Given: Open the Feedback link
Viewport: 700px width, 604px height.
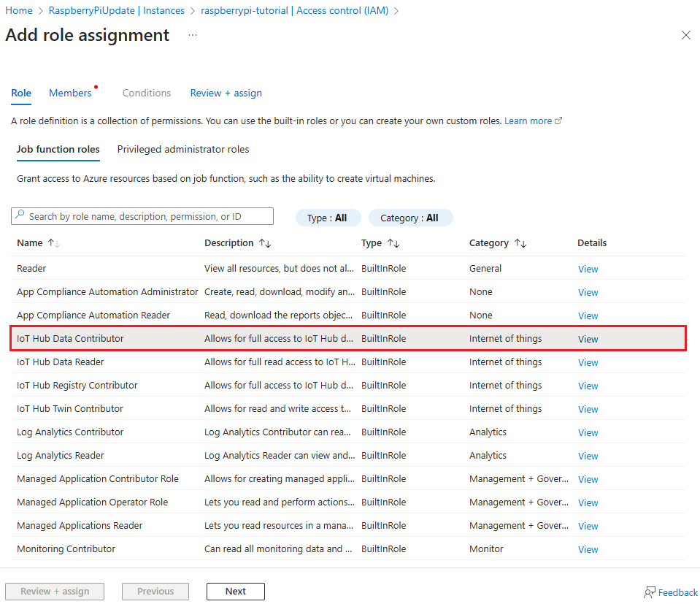Looking at the screenshot, I should click(x=677, y=592).
